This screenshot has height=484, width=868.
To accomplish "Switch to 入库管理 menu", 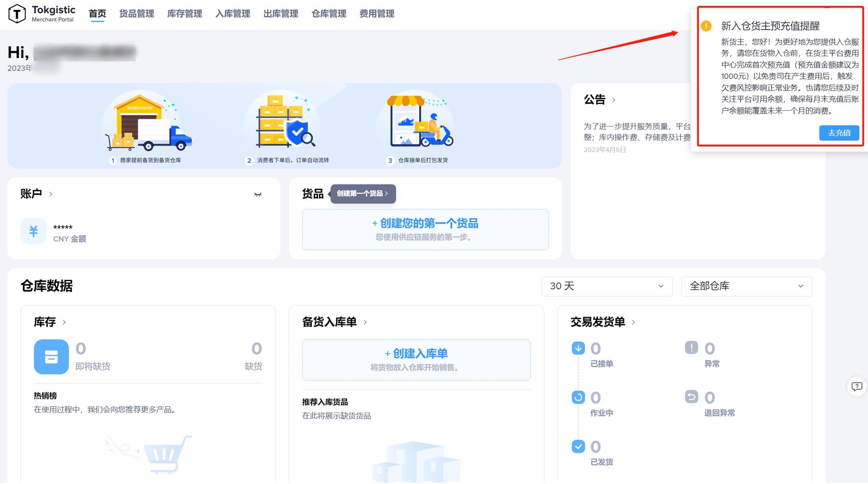I will tap(232, 13).
